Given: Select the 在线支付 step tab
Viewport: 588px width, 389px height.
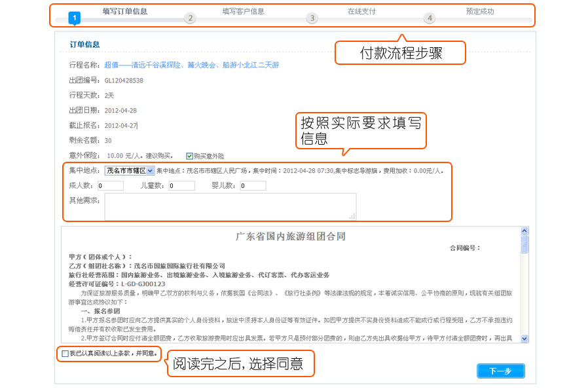Looking at the screenshot, I should tap(361, 11).
